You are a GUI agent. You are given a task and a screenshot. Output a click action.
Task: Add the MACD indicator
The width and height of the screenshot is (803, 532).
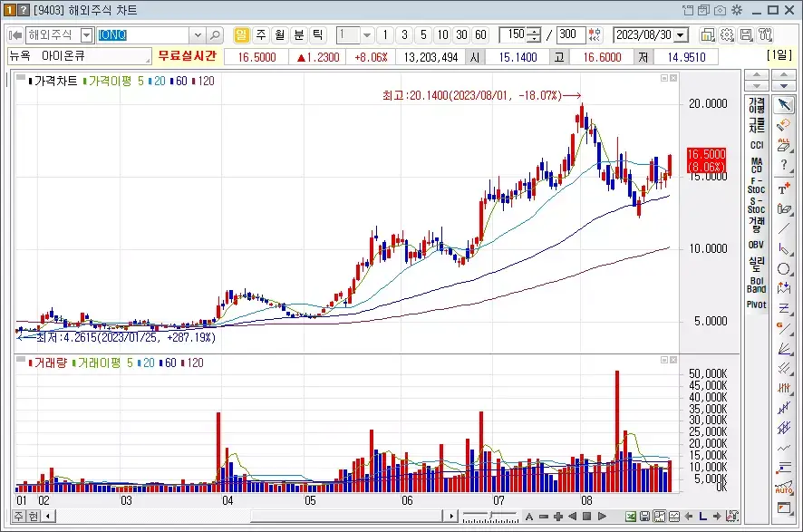(757, 165)
